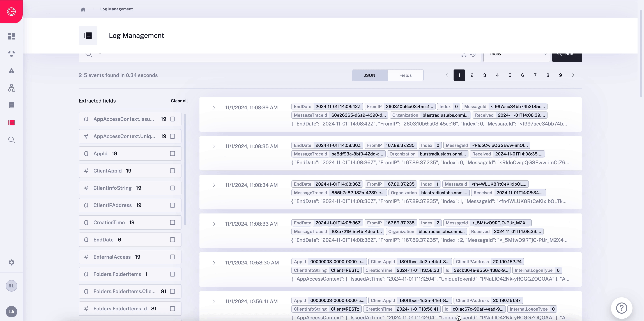Click the LA avatar in the sidebar
The width and height of the screenshot is (644, 321).
point(11,311)
